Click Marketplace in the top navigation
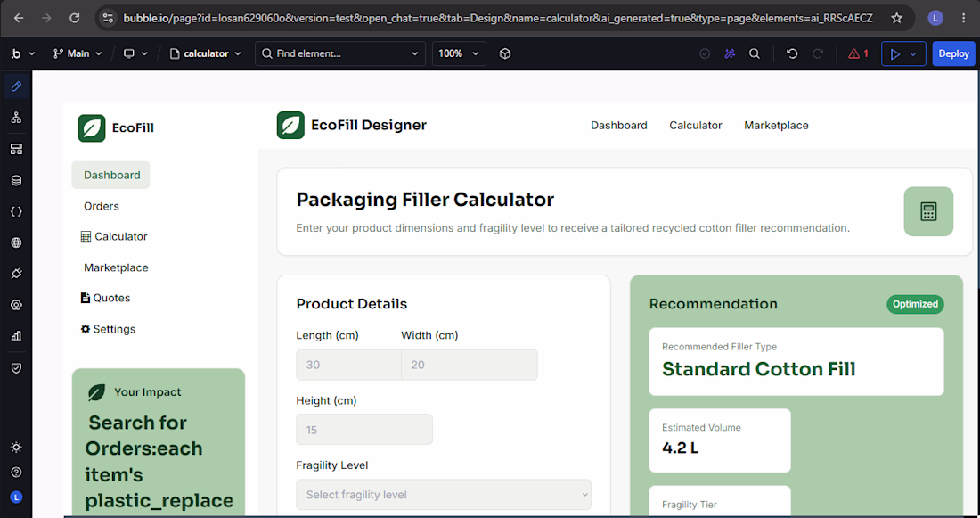 click(x=776, y=125)
